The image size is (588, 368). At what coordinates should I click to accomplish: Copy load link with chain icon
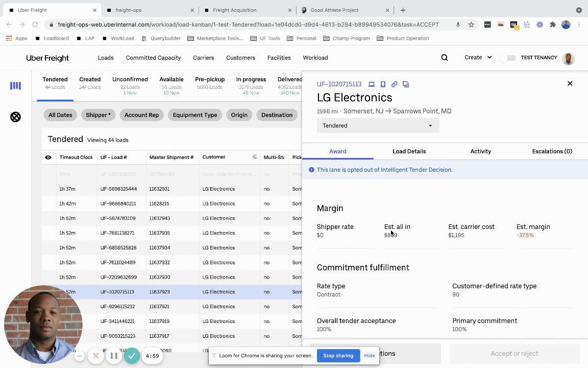click(394, 84)
